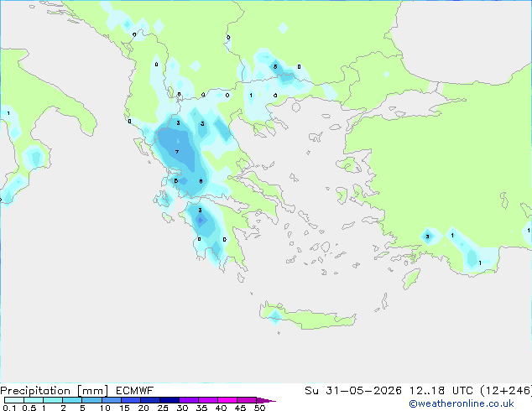Screen dimensions: 532x411
Task: Open the weatheronline.co.uk link
Action: click(462, 403)
